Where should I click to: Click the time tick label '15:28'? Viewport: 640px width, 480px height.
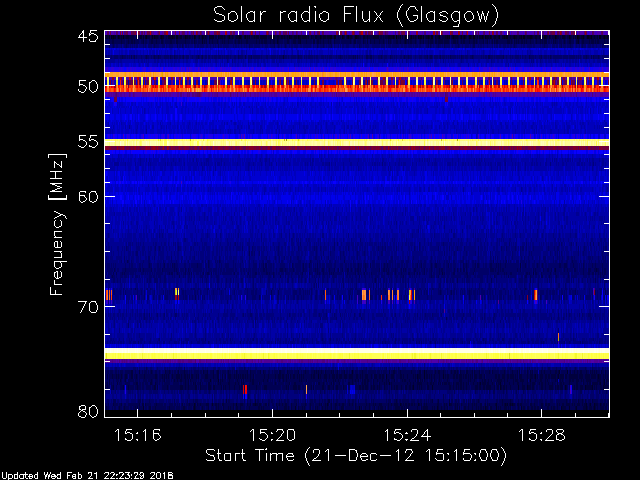click(542, 435)
